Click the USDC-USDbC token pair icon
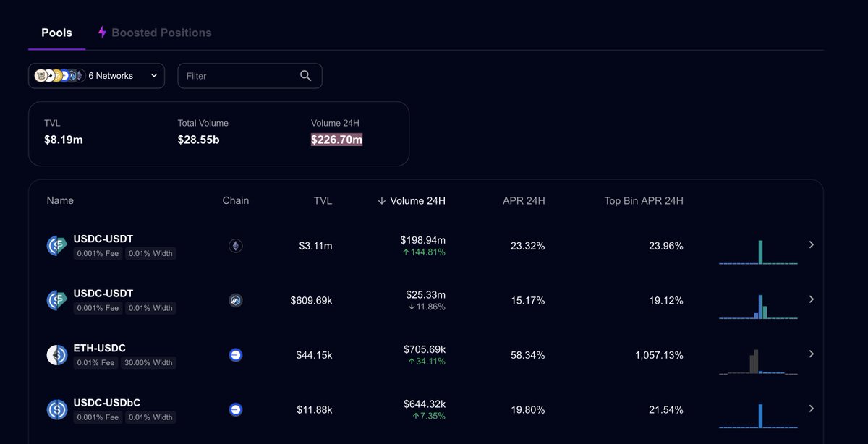 click(x=56, y=409)
